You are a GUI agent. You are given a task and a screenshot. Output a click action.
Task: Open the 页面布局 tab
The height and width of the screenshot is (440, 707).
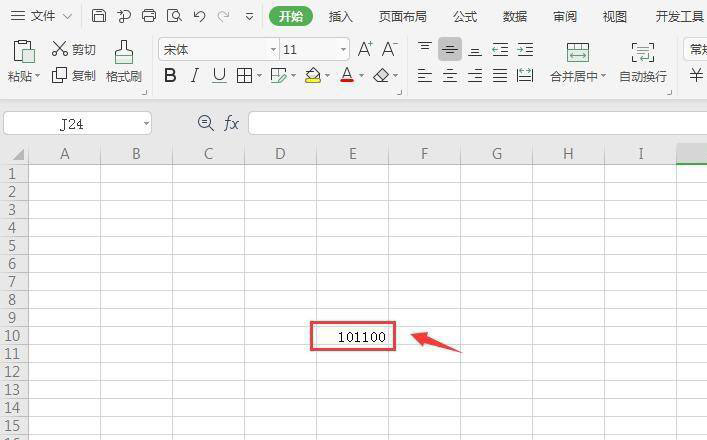click(403, 17)
